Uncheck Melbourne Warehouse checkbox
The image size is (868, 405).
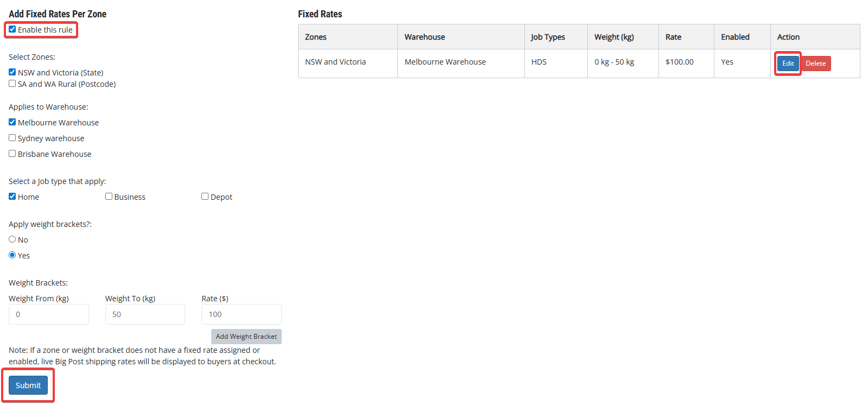click(x=12, y=122)
